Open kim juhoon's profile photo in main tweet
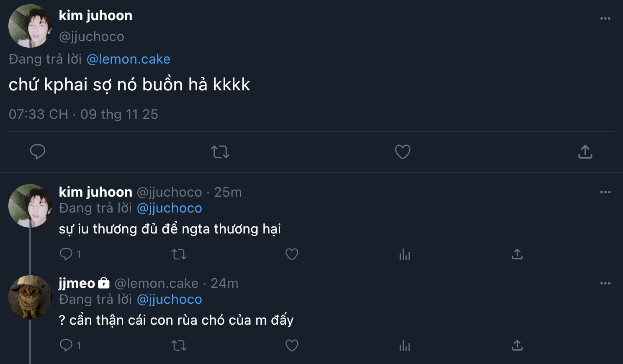This screenshot has height=364, width=623. click(30, 26)
